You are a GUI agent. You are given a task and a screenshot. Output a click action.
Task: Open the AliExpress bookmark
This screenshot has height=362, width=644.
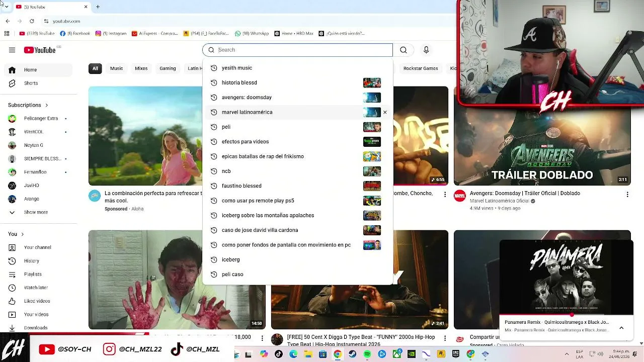(x=155, y=34)
